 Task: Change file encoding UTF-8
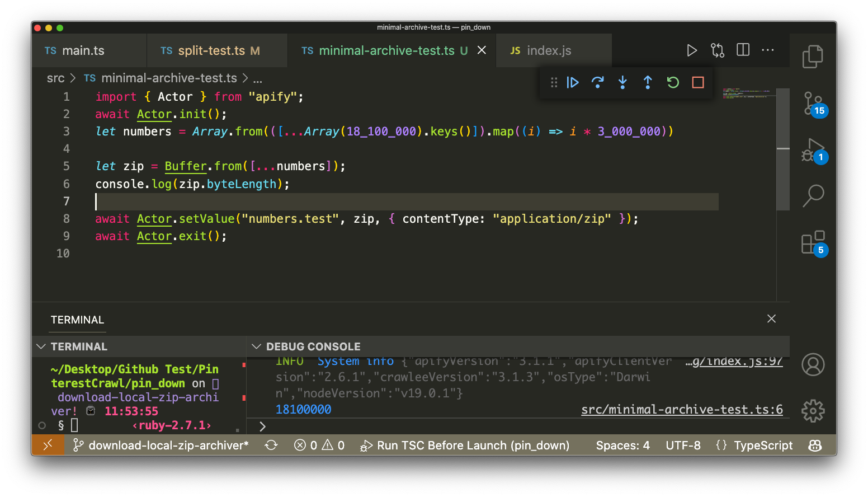pyautogui.click(x=683, y=445)
